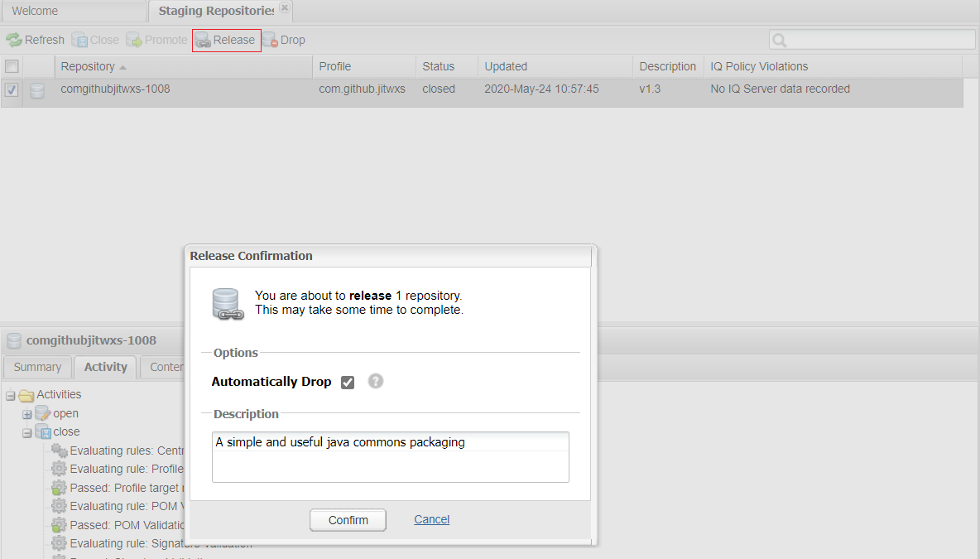Click the Promote icon
This screenshot has width=980, height=559.
pos(132,39)
